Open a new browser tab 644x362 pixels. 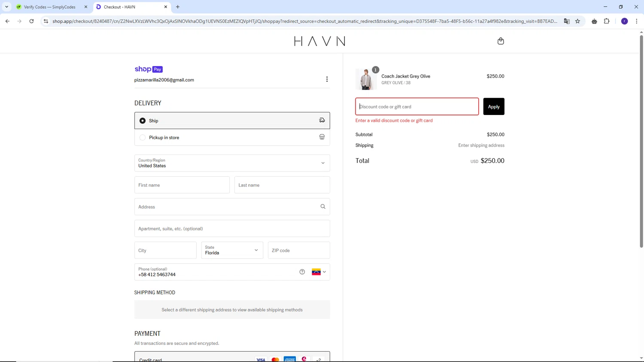tap(178, 7)
